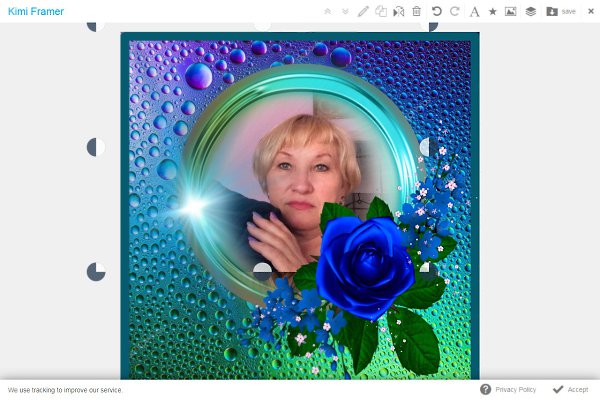Open the Privacy Policy link
The width and height of the screenshot is (600, 400).
coord(515,389)
